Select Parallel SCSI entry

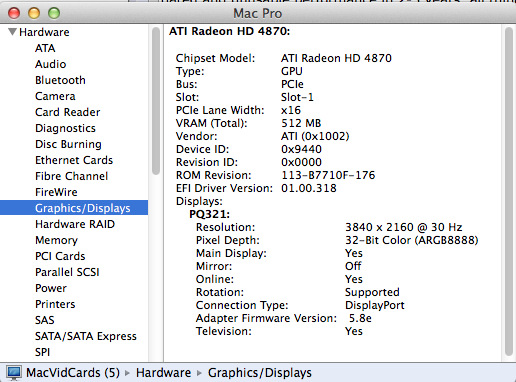tap(67, 272)
